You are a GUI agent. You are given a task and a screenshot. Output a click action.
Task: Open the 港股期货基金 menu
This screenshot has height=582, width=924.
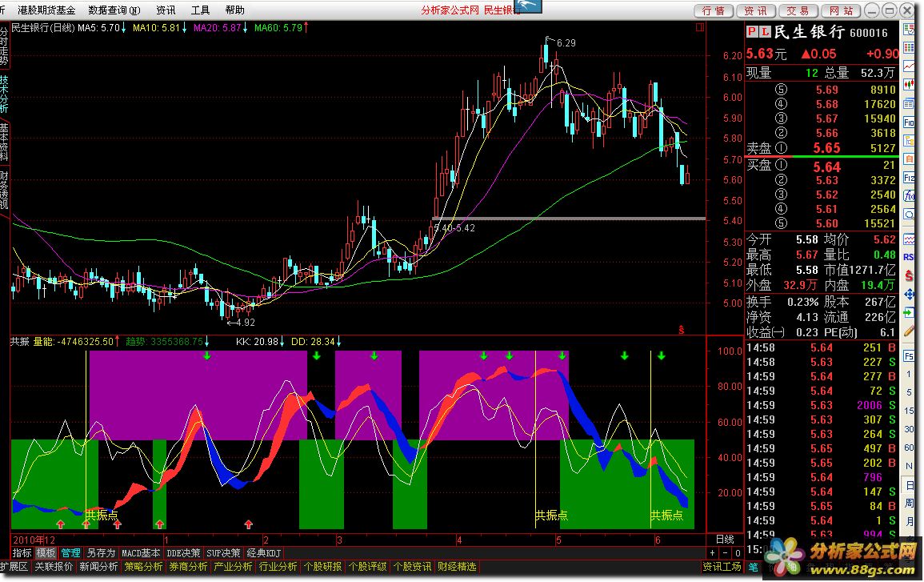(46, 10)
